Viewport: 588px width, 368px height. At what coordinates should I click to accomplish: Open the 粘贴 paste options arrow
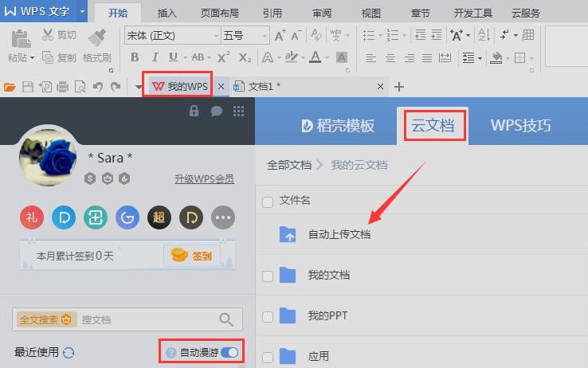click(32, 57)
